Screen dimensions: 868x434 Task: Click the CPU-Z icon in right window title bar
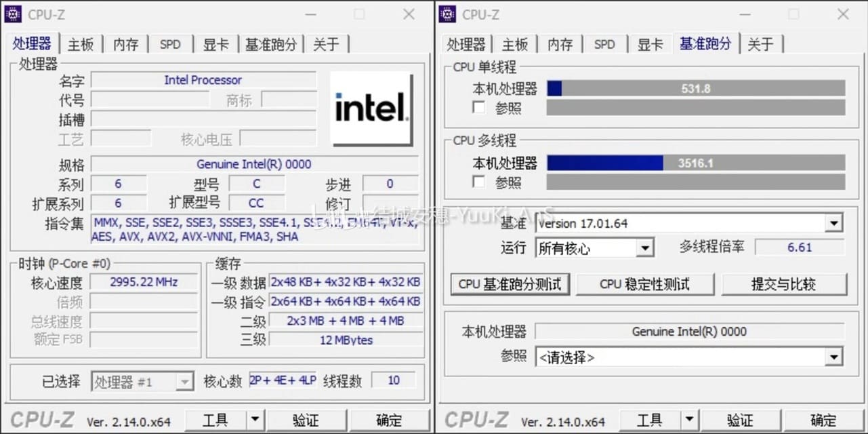[448, 14]
